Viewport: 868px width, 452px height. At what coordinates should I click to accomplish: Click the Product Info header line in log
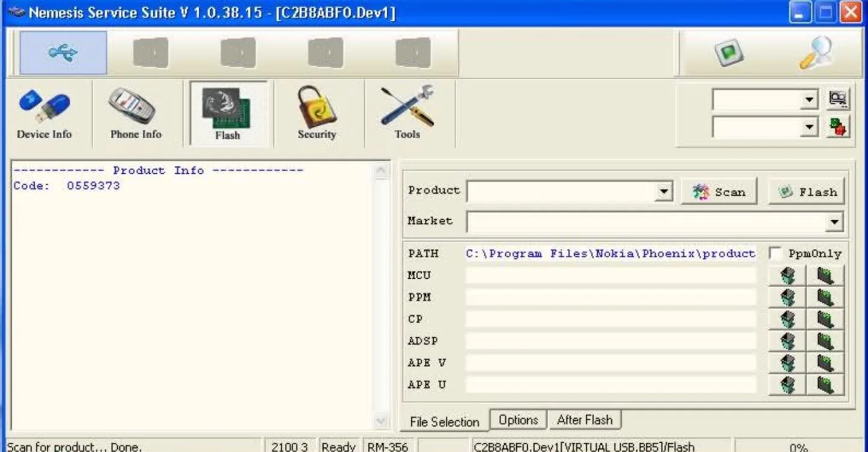[159, 171]
